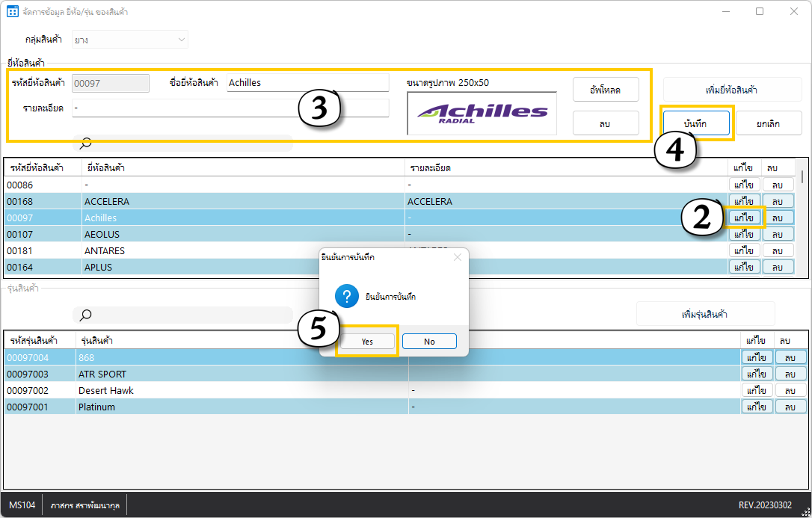Open the product group dropdown
This screenshot has height=518, width=812.
point(129,40)
